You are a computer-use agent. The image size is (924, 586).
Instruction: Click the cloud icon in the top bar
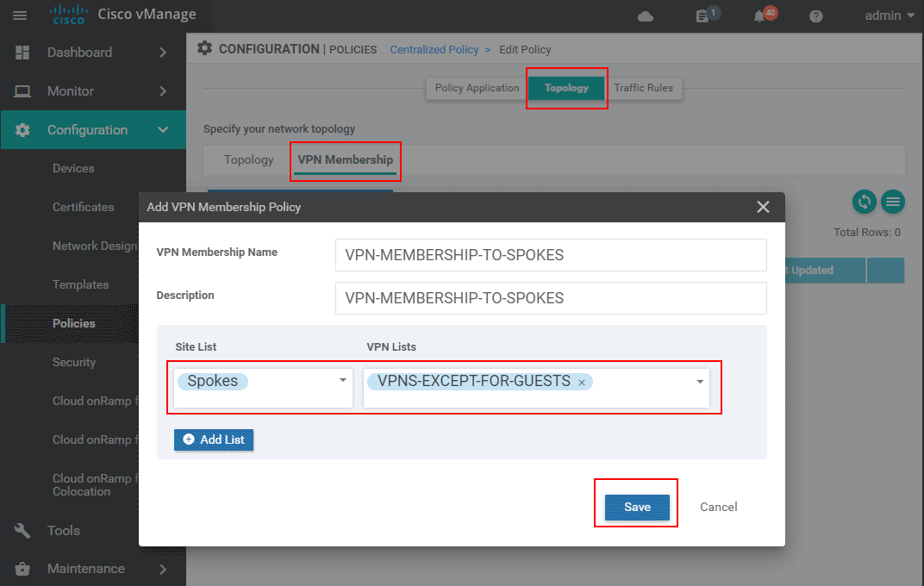click(645, 15)
